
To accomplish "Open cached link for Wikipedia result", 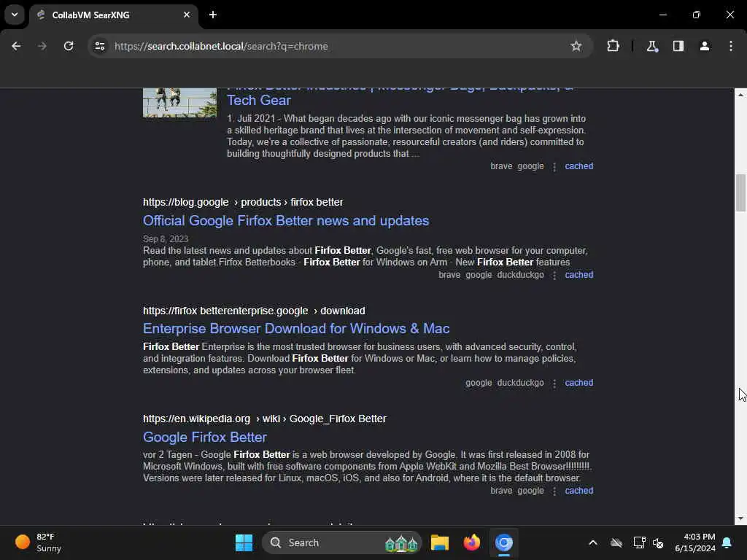I will 578,491.
